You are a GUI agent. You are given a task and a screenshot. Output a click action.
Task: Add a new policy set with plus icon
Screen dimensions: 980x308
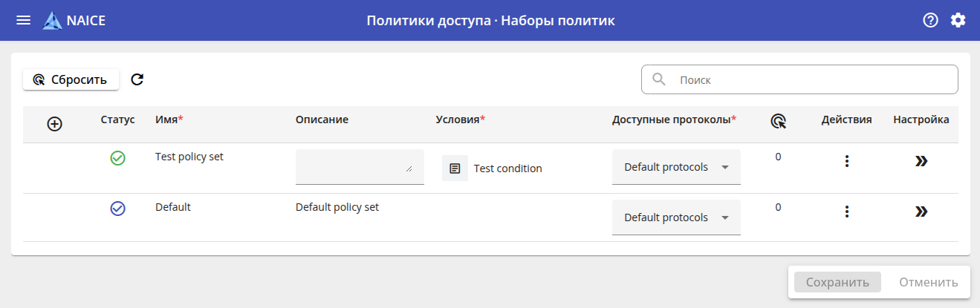coord(54,124)
